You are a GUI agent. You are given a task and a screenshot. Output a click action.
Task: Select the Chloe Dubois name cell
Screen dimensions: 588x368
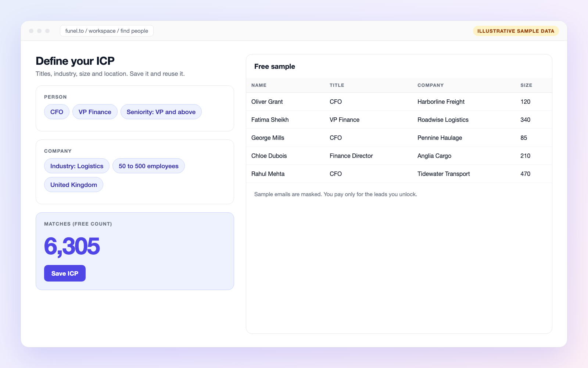click(x=269, y=156)
